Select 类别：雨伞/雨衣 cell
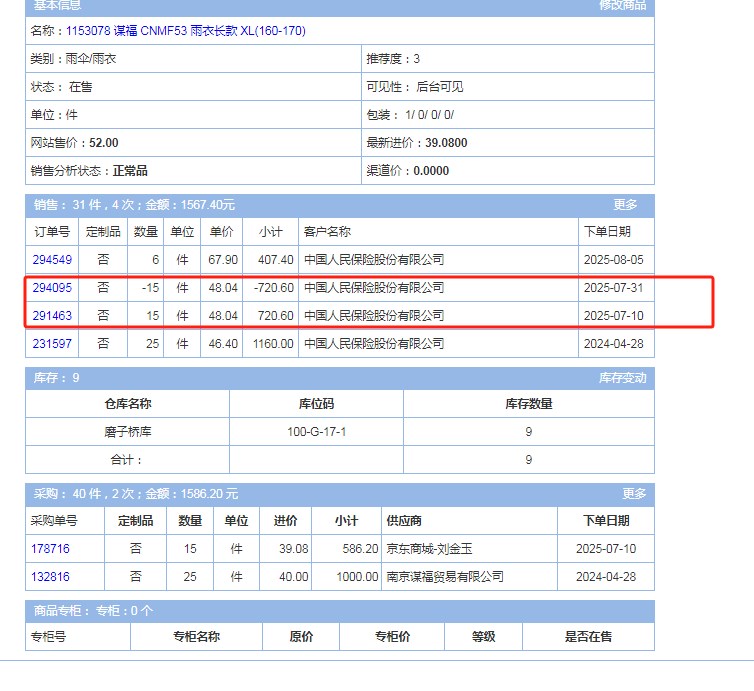This screenshot has width=754, height=691. click(193, 59)
